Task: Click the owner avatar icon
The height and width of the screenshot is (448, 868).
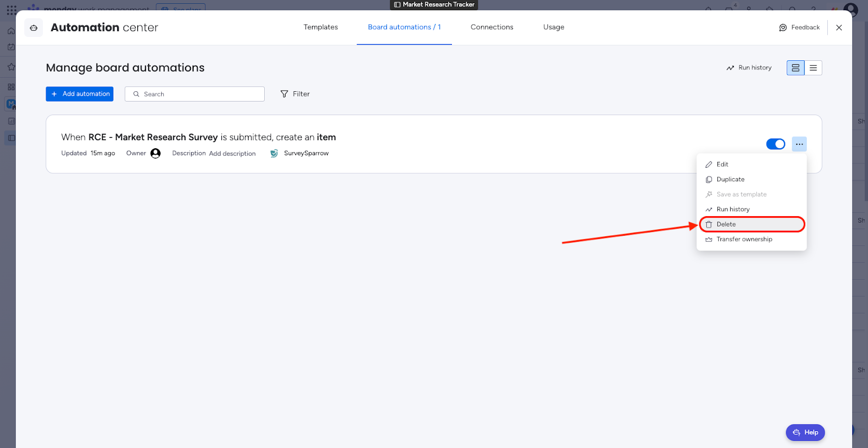Action: tap(156, 153)
